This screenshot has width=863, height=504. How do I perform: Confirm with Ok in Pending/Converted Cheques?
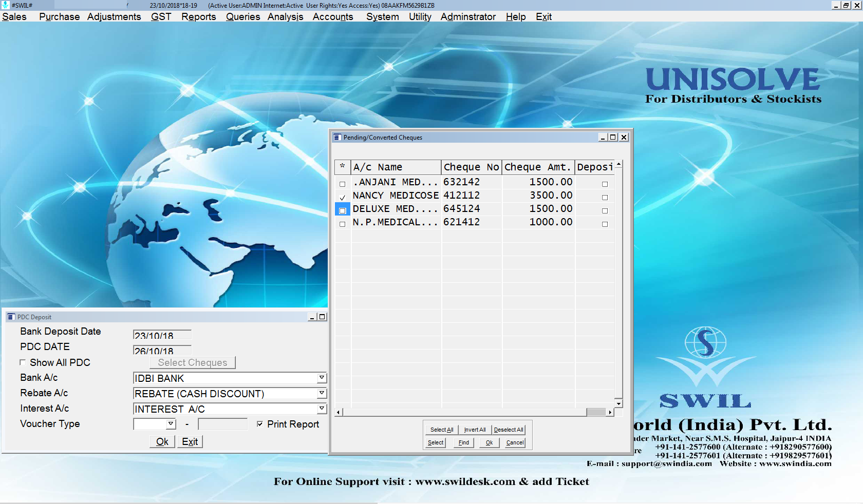490,442
